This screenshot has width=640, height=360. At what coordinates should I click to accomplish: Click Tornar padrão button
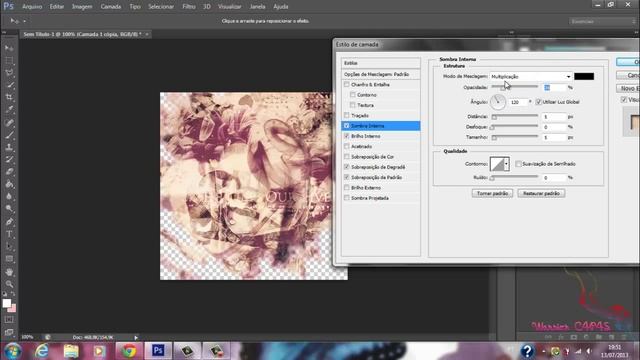(492, 193)
